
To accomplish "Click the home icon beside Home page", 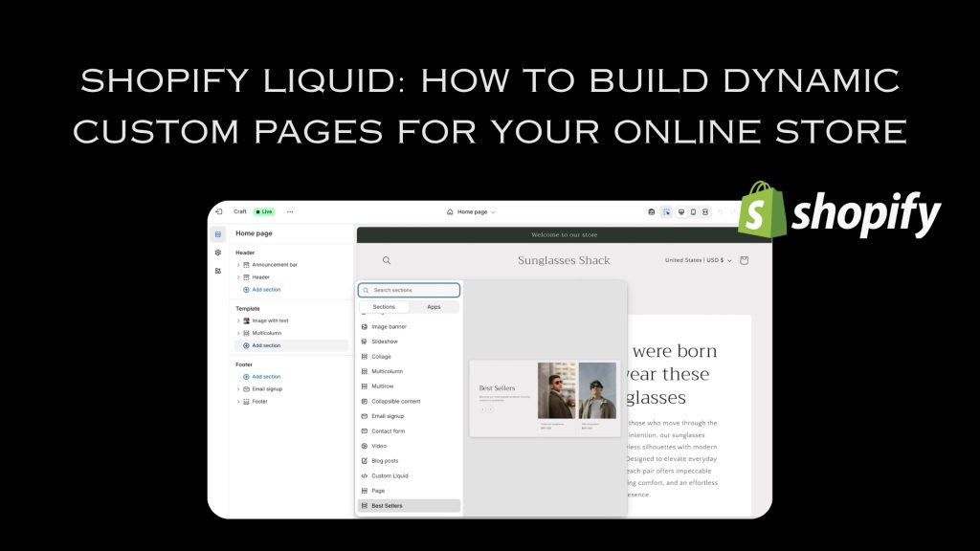I will (450, 211).
